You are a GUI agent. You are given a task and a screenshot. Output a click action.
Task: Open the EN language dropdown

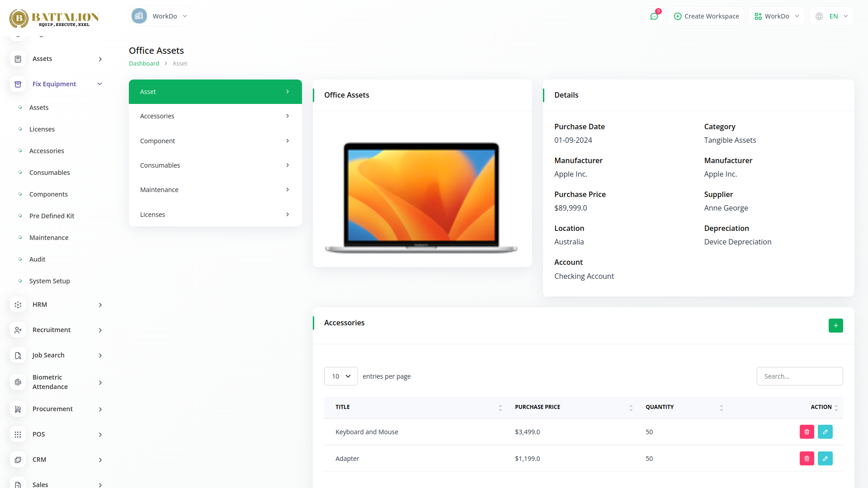coord(832,16)
